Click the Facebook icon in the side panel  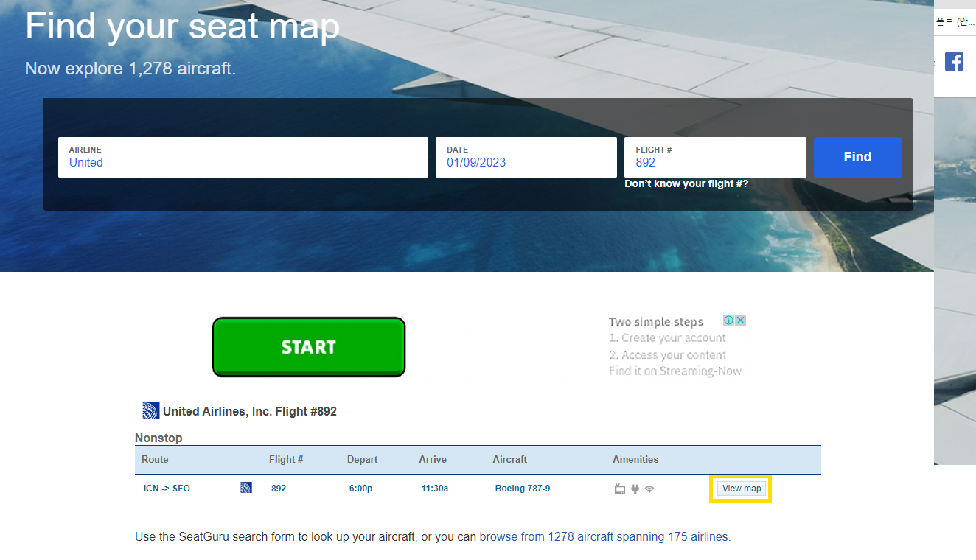954,62
